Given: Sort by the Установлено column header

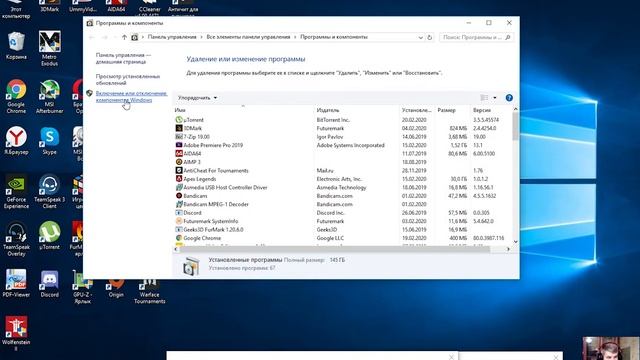Looking at the screenshot, I should [x=417, y=110].
